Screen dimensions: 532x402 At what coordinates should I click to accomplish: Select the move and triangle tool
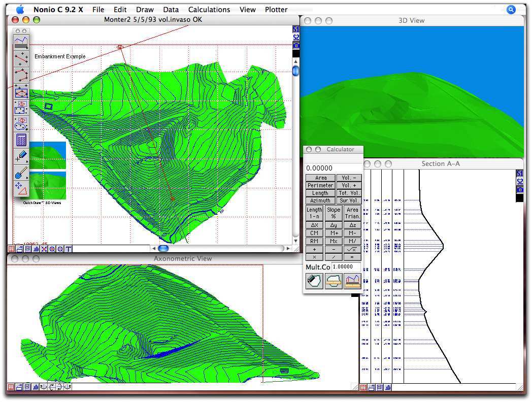(21, 189)
